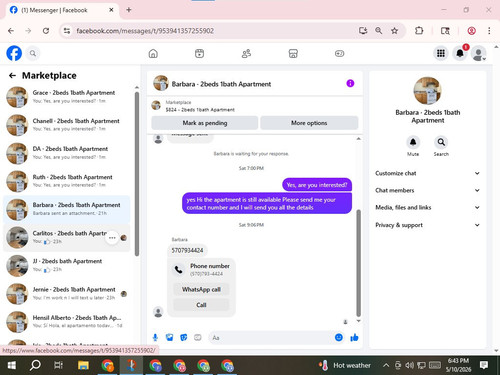Attach a photo using the image icon
Viewport: 500px width, 375px height.
pyautogui.click(x=169, y=338)
